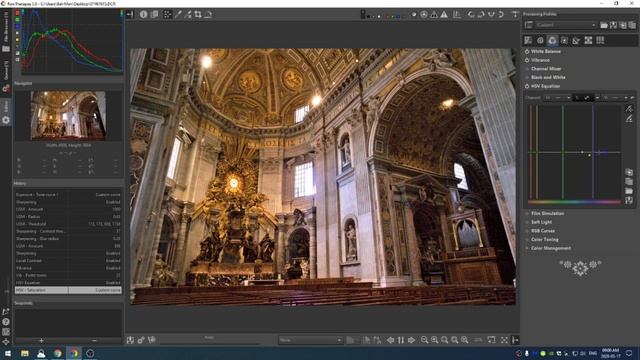
Task: Select the lockable color picker tool
Action: 188,14
